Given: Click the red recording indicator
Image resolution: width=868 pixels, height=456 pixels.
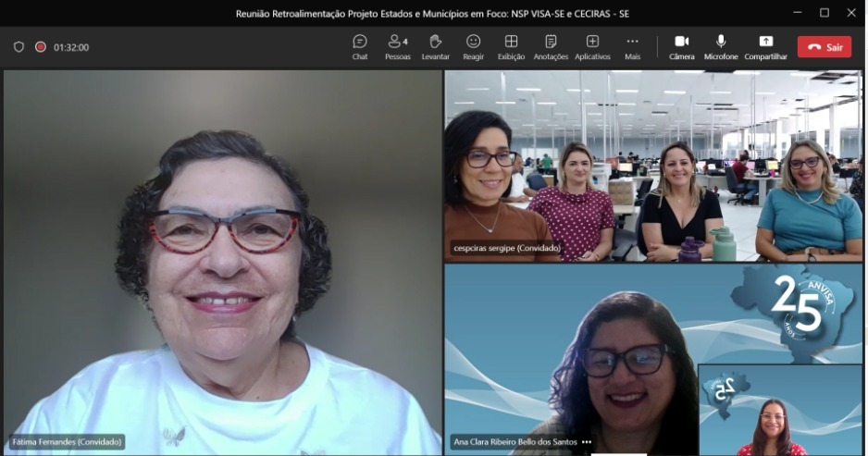Looking at the screenshot, I should pos(41,47).
